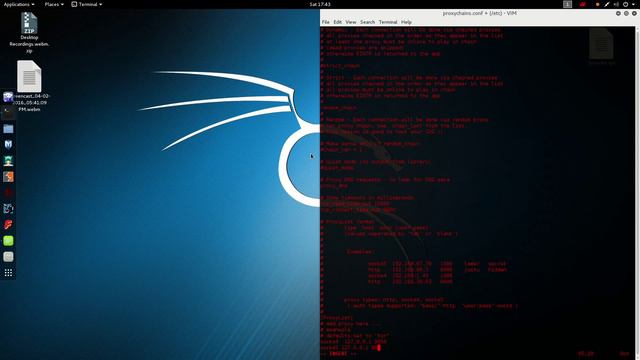Minimize the proxychains.conf VIM window
Screen dimensions: 640x360
pyautogui.click(x=618, y=13)
